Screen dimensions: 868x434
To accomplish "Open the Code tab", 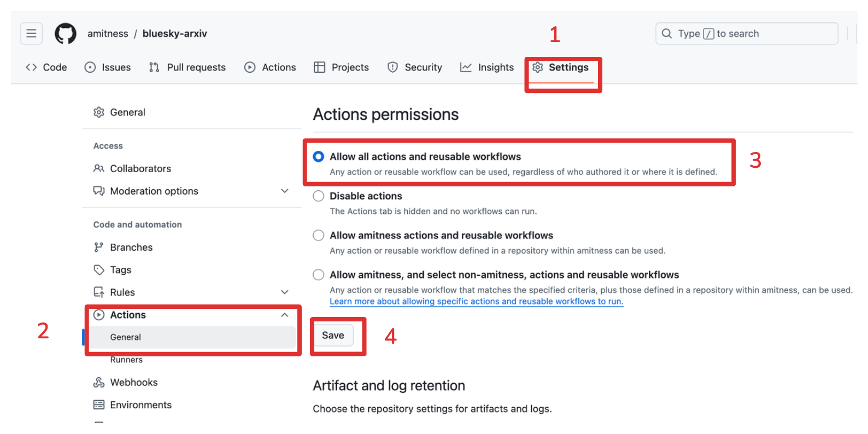I will 46,67.
